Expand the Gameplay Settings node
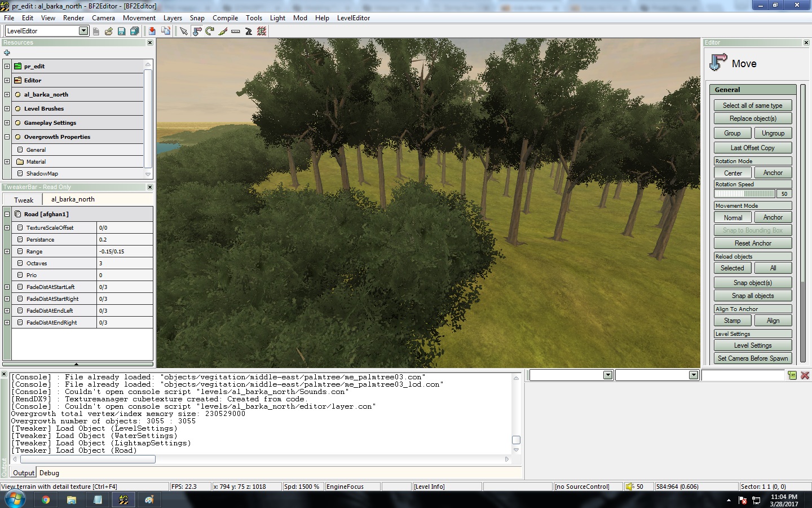The height and width of the screenshot is (508, 812). [7, 122]
